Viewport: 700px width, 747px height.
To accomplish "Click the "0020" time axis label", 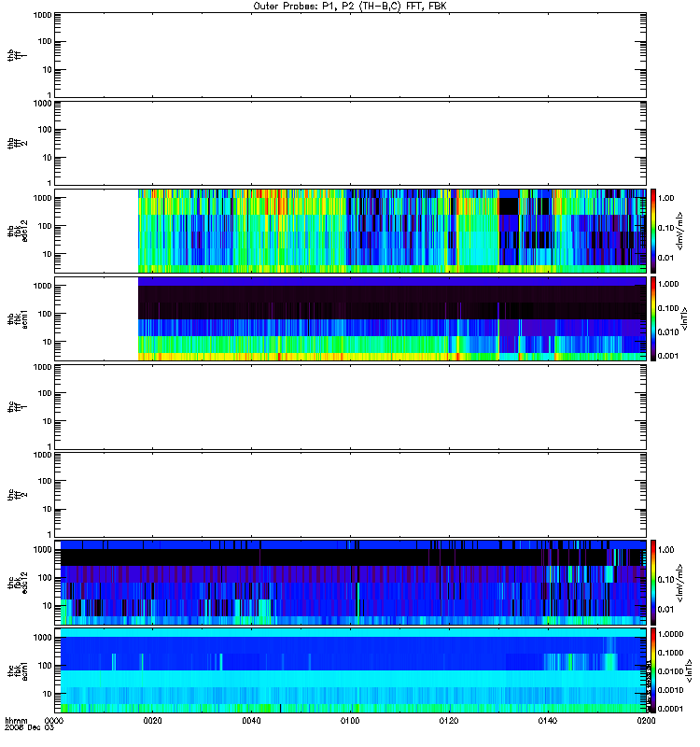I will pyautogui.click(x=152, y=721).
